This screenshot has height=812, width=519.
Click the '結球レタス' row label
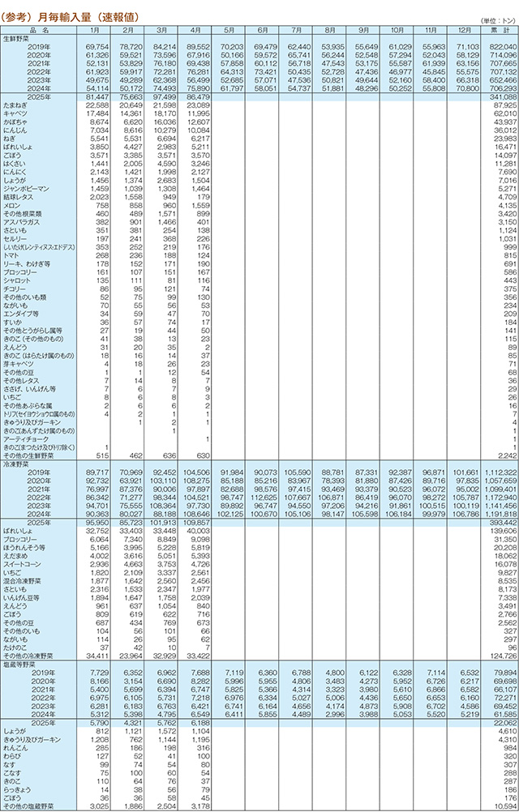tap(18, 197)
